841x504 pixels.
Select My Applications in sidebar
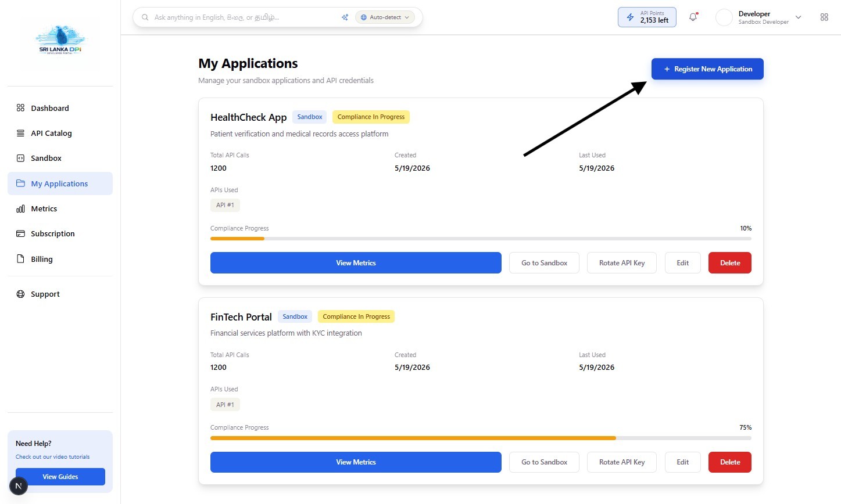pyautogui.click(x=60, y=183)
